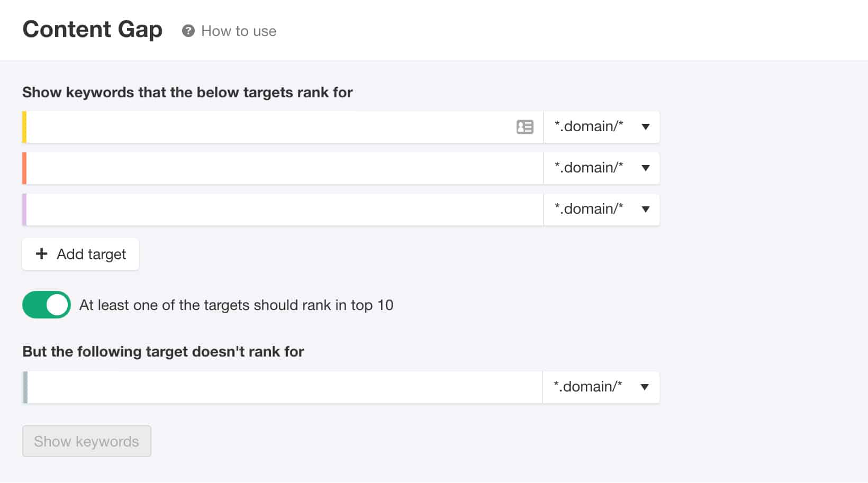The height and width of the screenshot is (483, 868).
Task: Click the Content Gap page title
Action: (93, 30)
